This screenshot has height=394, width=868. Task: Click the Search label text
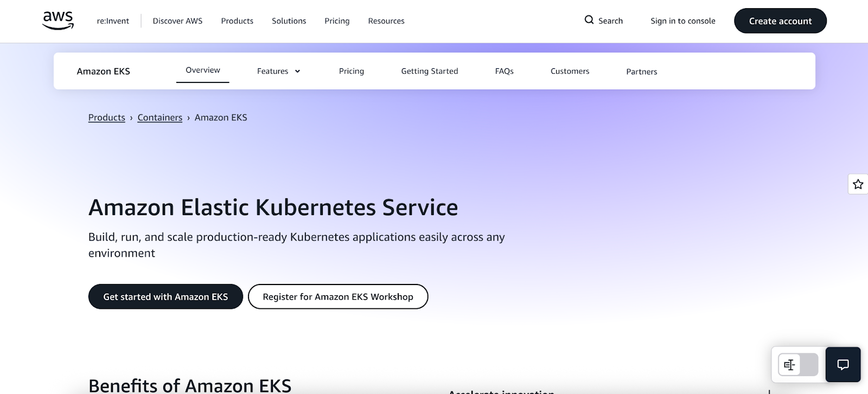coord(610,21)
